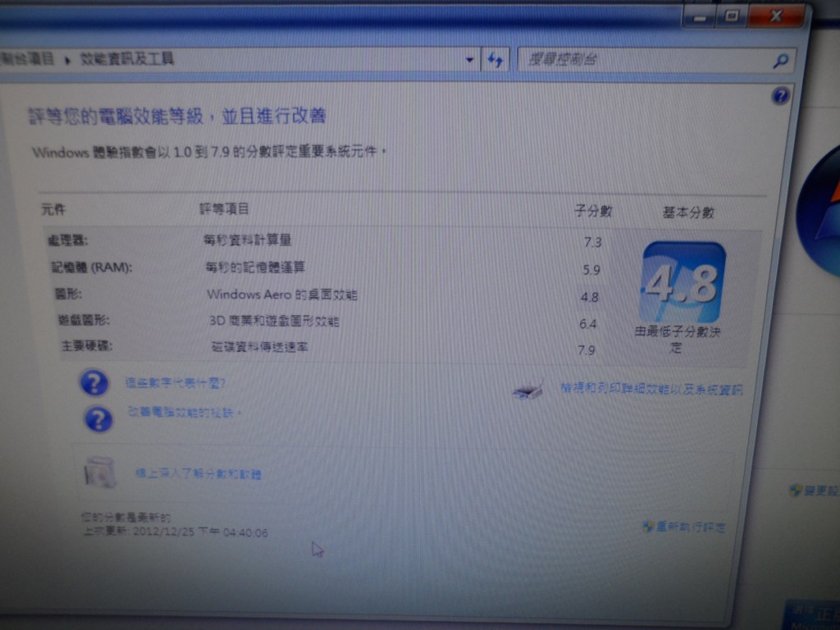
Task: Minimize the performance window
Action: (699, 17)
